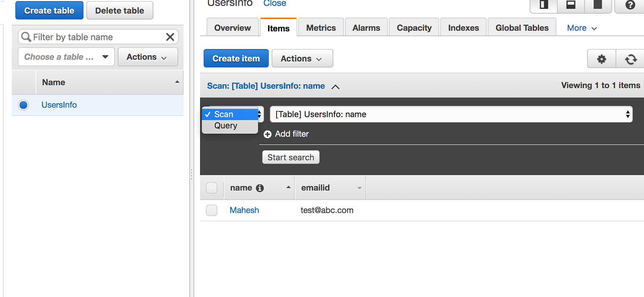
Task: Check the Mahesh row checkbox
Action: tap(212, 210)
